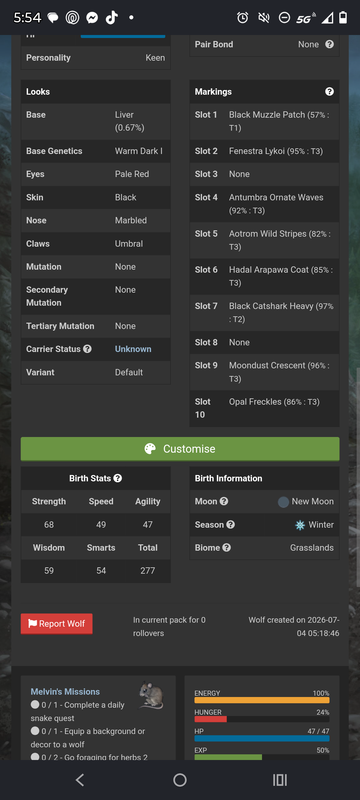Viewport: 360px width, 800px height.
Task: Select the Wisdom stat value 59
Action: click(49, 570)
